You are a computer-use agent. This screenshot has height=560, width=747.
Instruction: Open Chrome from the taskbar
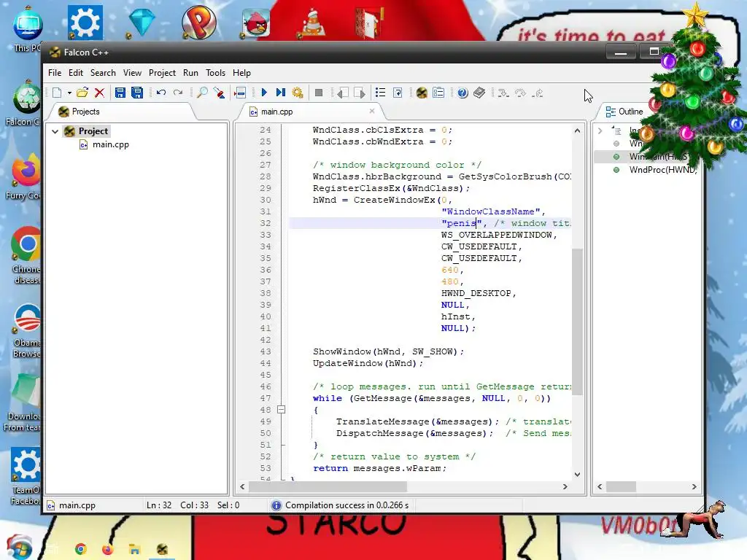point(80,549)
